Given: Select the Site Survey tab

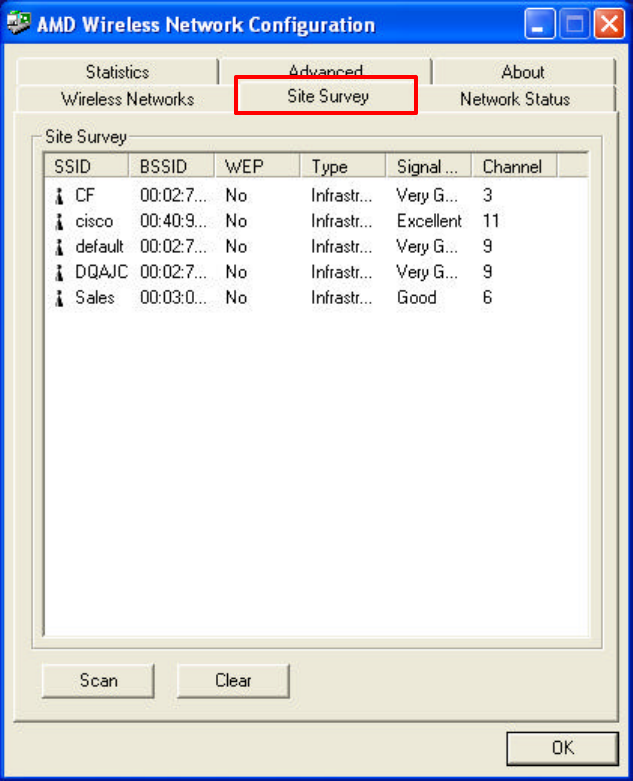Looking at the screenshot, I should [328, 96].
